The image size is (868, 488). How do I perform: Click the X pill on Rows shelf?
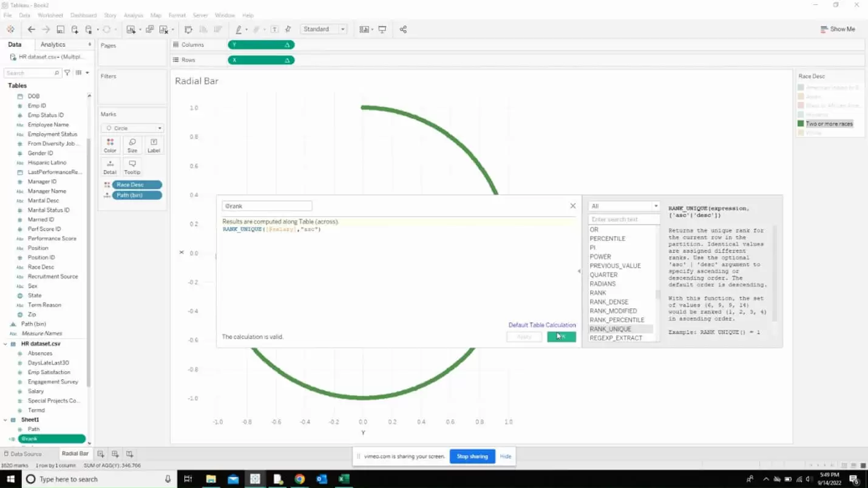261,60
